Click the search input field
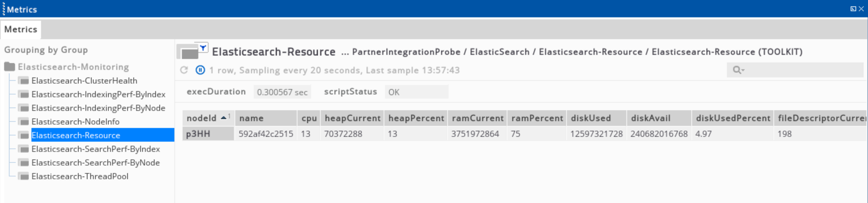This screenshot has width=868, height=203. (x=802, y=70)
